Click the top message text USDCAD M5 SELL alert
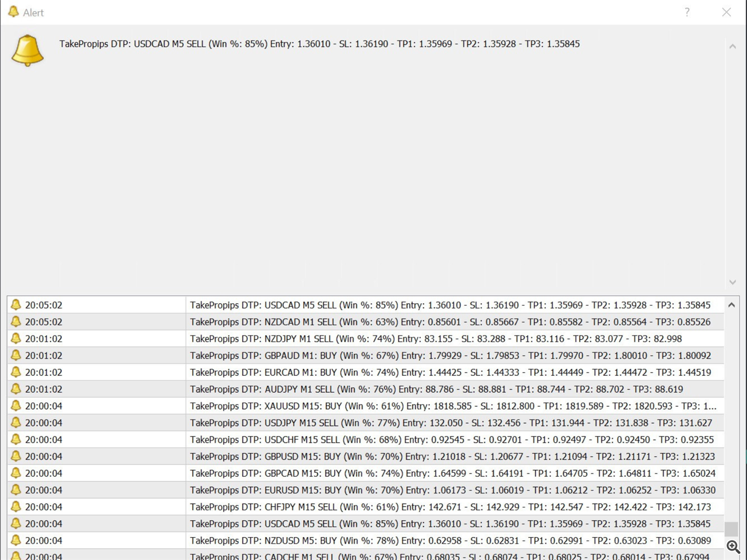Image resolution: width=747 pixels, height=560 pixels. click(x=319, y=44)
